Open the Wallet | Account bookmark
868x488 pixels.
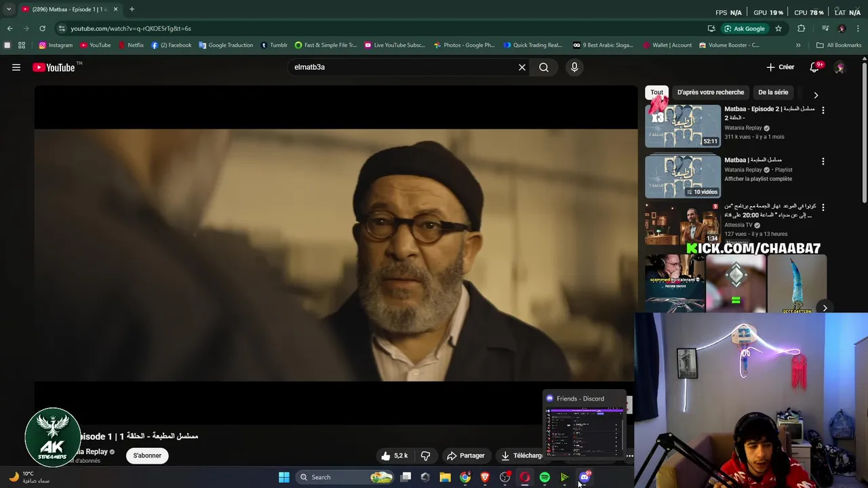(x=667, y=45)
